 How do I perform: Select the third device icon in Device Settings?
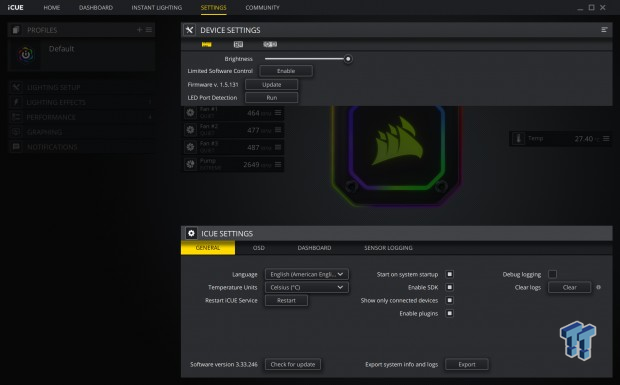click(270, 44)
